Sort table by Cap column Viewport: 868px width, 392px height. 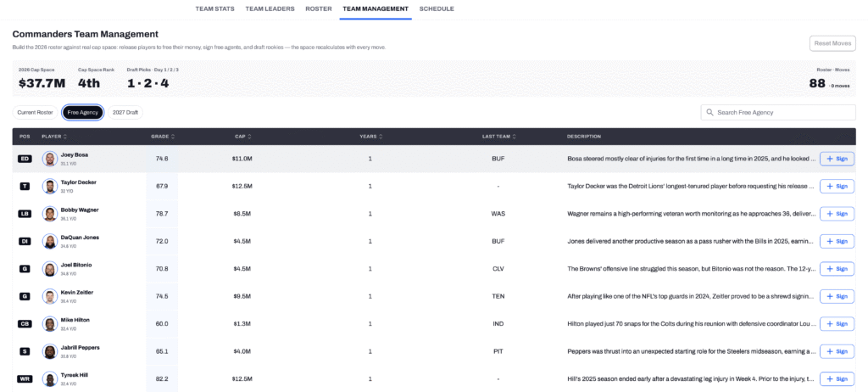(x=242, y=137)
